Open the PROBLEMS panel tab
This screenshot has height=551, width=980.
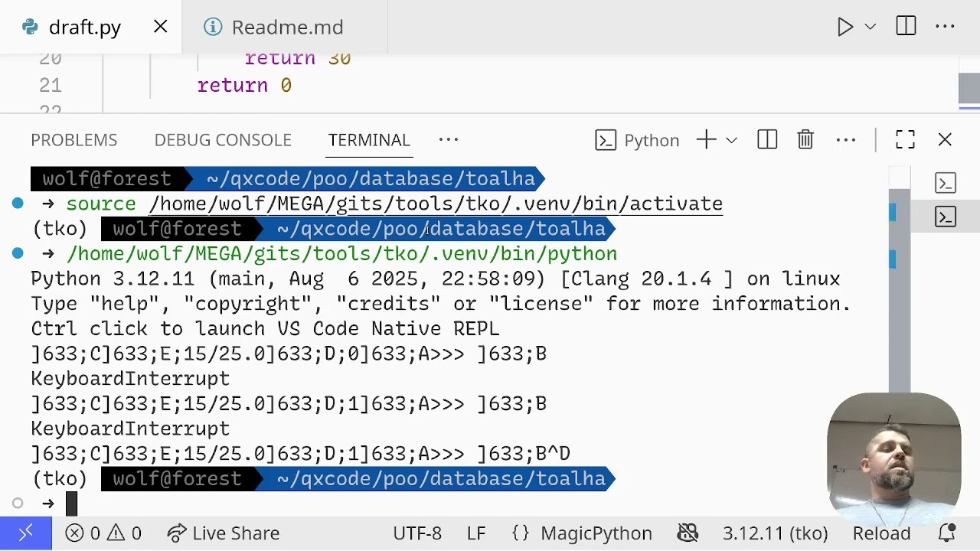click(74, 140)
